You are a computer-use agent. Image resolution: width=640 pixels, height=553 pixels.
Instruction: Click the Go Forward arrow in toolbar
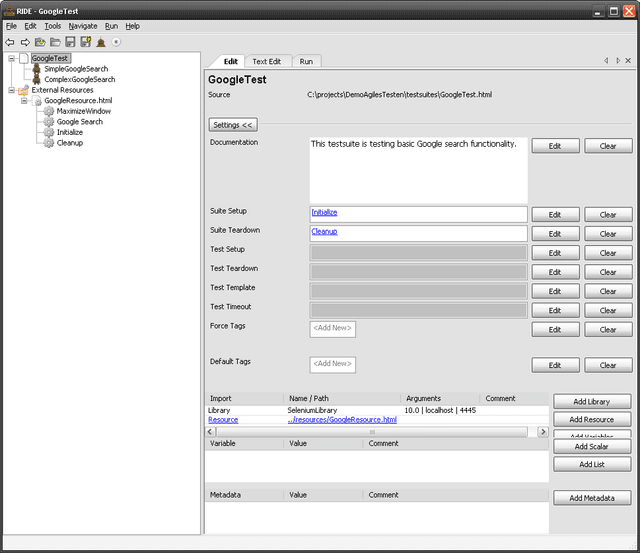(x=25, y=42)
